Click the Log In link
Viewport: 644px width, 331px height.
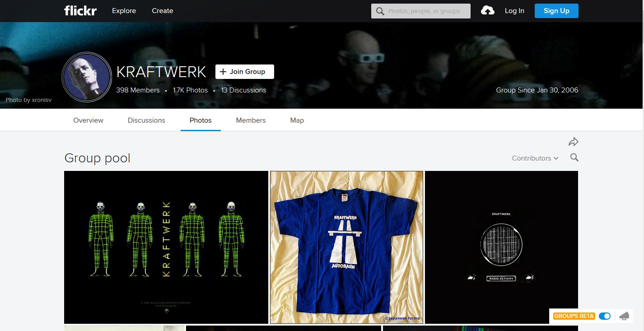pyautogui.click(x=514, y=11)
